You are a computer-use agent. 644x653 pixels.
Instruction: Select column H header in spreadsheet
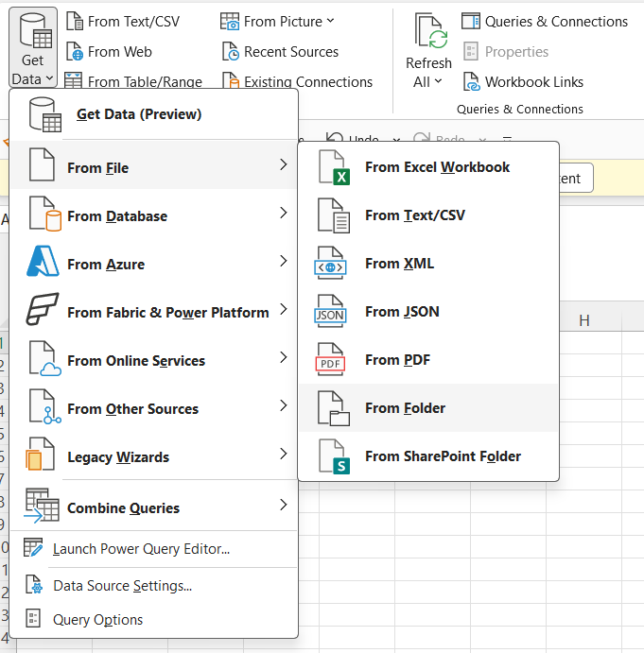coord(584,320)
